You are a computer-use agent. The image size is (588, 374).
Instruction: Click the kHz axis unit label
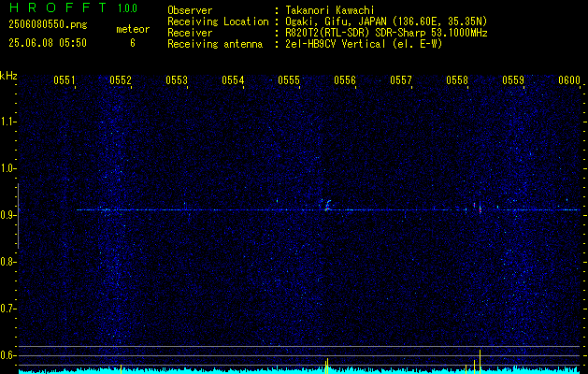coord(8,76)
